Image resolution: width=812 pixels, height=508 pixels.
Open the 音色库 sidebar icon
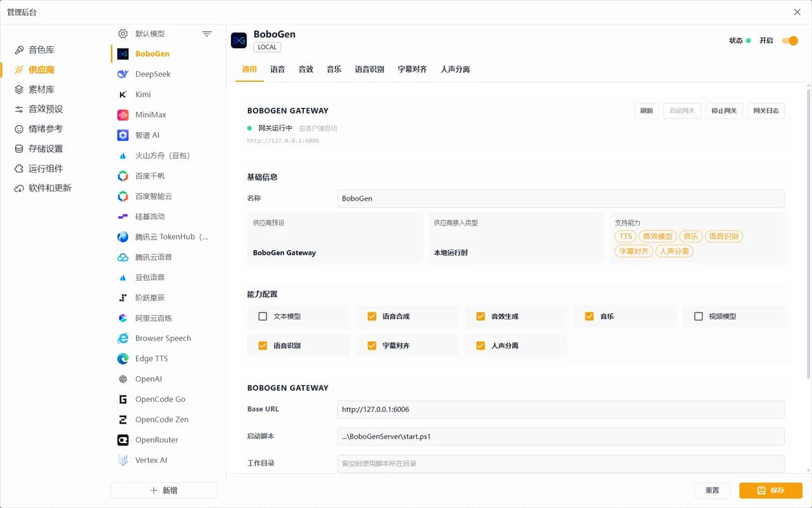pos(19,50)
